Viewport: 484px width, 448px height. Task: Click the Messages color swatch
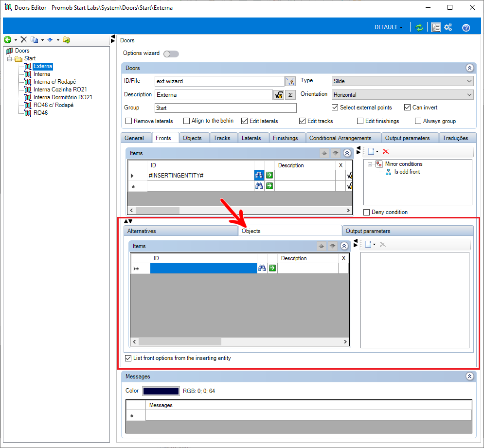tap(161, 391)
